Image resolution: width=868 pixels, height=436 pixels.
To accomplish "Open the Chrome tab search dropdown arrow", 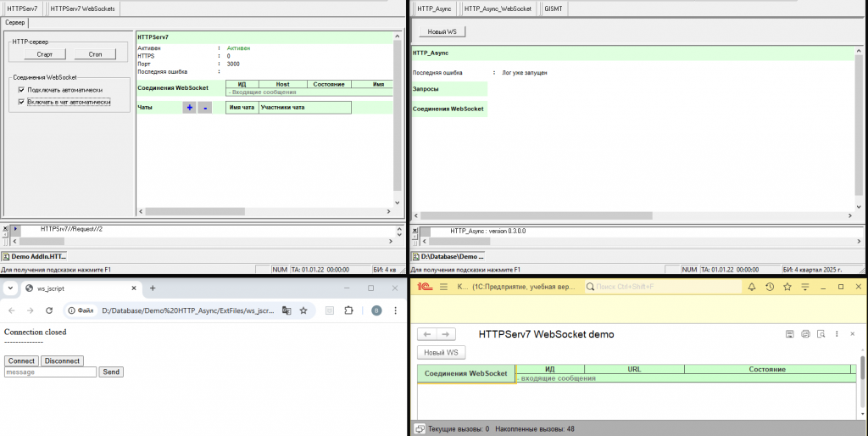I will pyautogui.click(x=10, y=288).
